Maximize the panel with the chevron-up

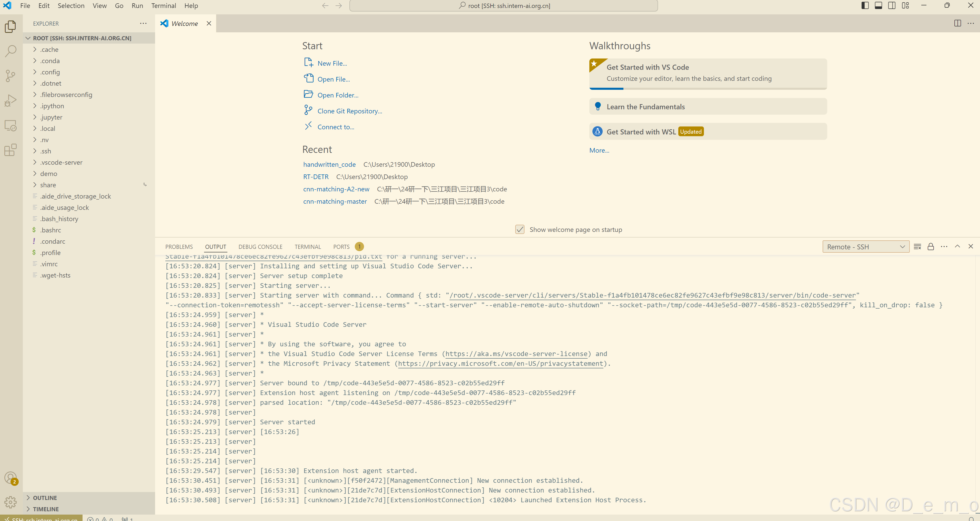957,247
